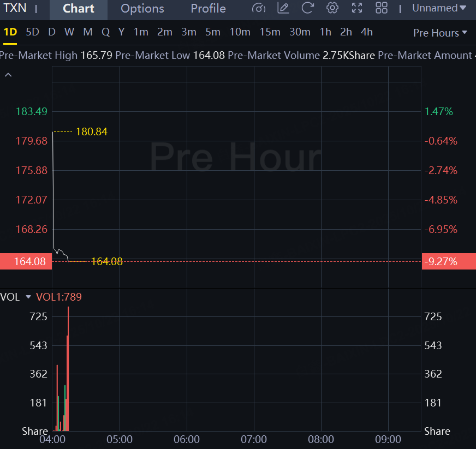Click the gauge indicator icon in toolbar

click(x=259, y=8)
